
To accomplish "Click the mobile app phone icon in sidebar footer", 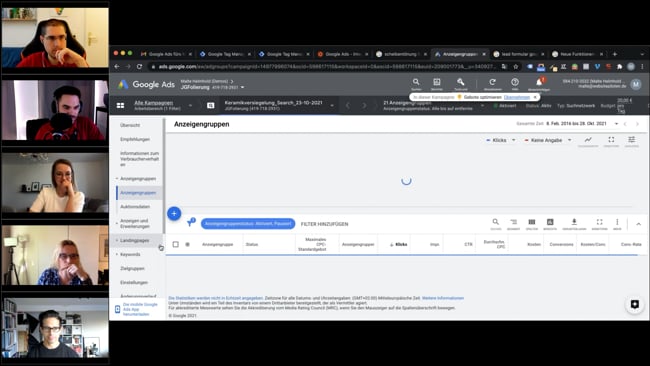I will (x=117, y=309).
